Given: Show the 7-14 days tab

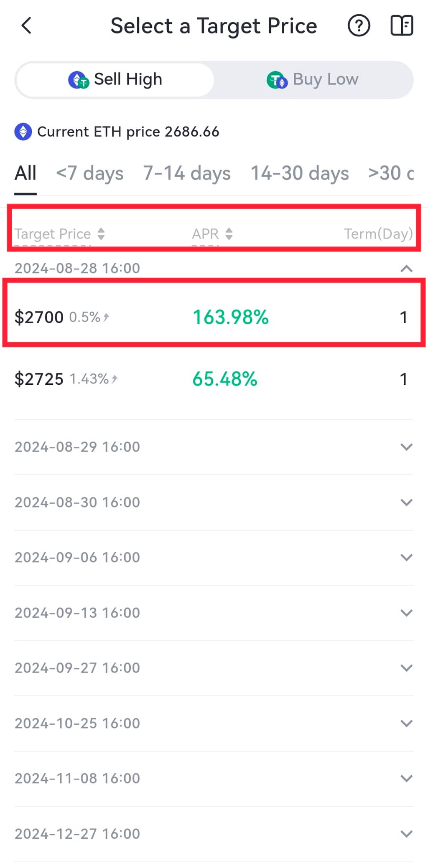Looking at the screenshot, I should click(x=187, y=173).
